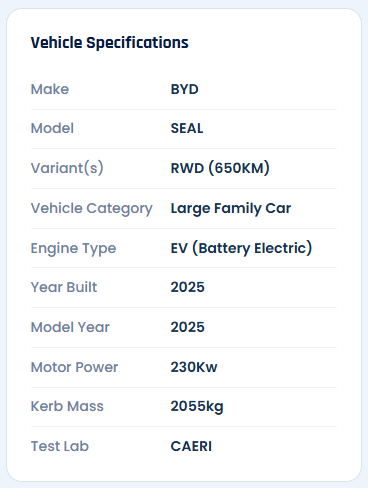Screen dimensions: 368x488
Task: Click the RWD (650KM) variant value
Action: click(x=220, y=168)
